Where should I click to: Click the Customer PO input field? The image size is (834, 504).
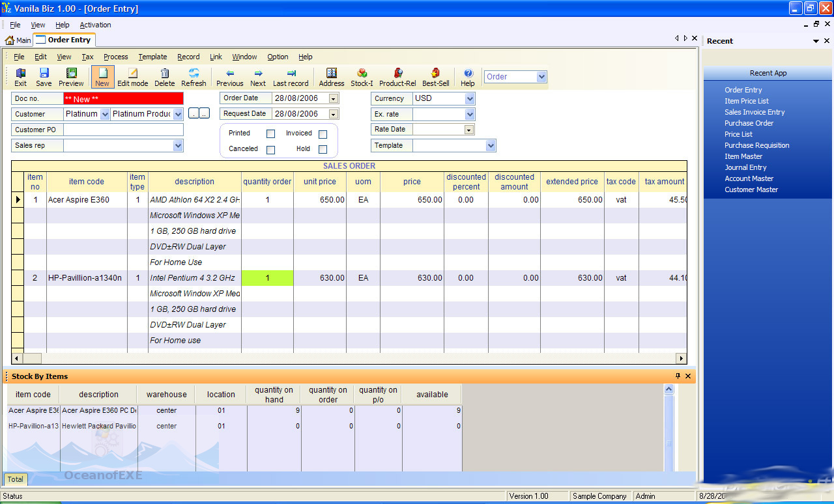[x=123, y=130]
